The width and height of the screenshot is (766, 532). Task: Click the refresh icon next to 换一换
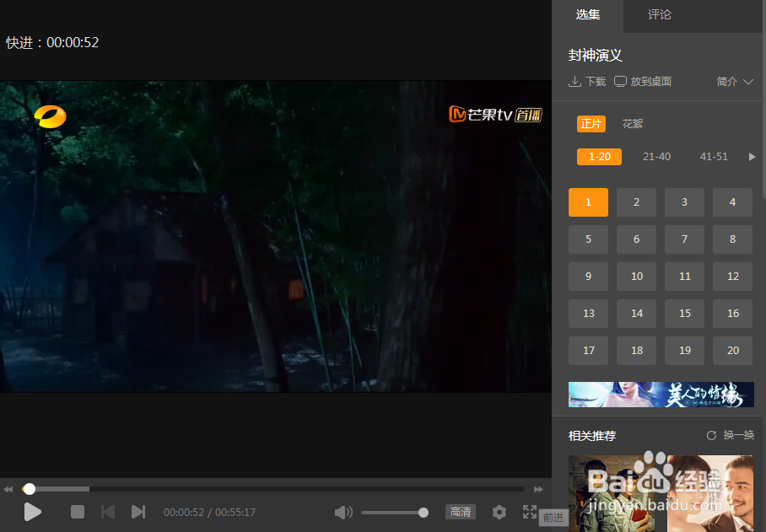point(711,435)
